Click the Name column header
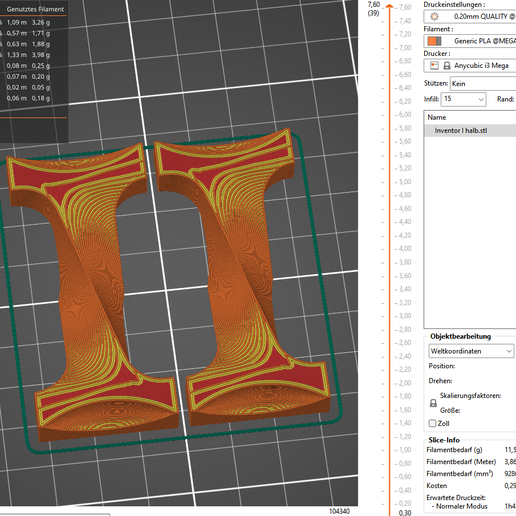Viewport: 516px width, 516px height. click(436, 117)
